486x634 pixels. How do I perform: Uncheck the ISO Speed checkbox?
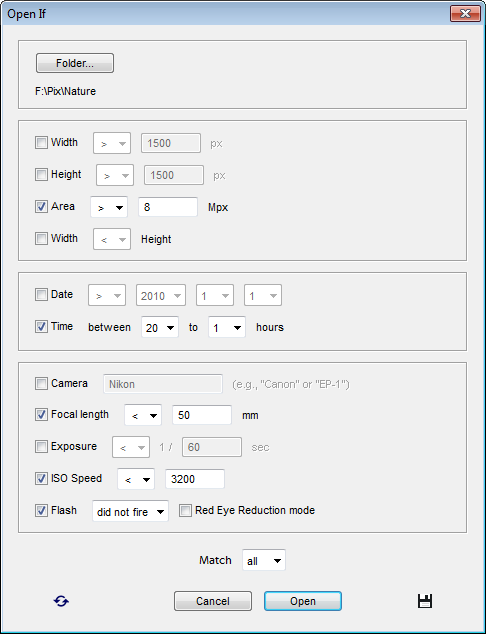tap(41, 479)
